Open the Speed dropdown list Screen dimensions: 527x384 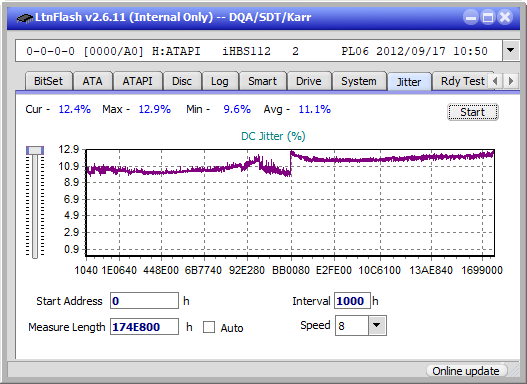(x=377, y=325)
